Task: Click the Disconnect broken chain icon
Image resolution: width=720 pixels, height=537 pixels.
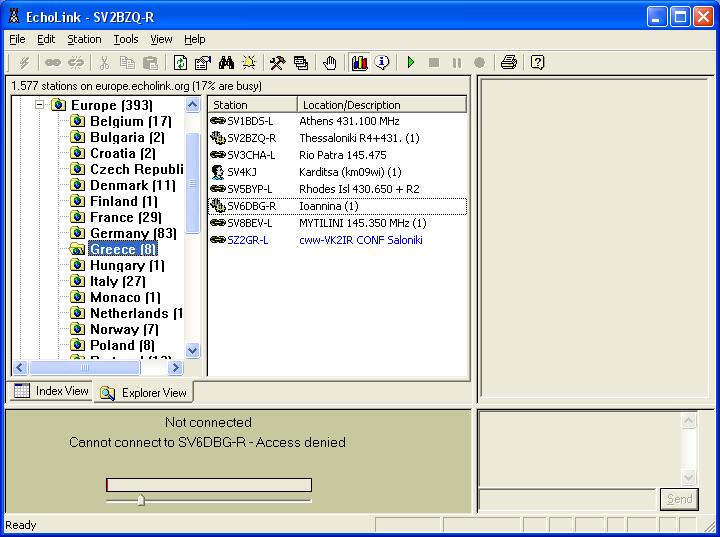Action: click(75, 62)
